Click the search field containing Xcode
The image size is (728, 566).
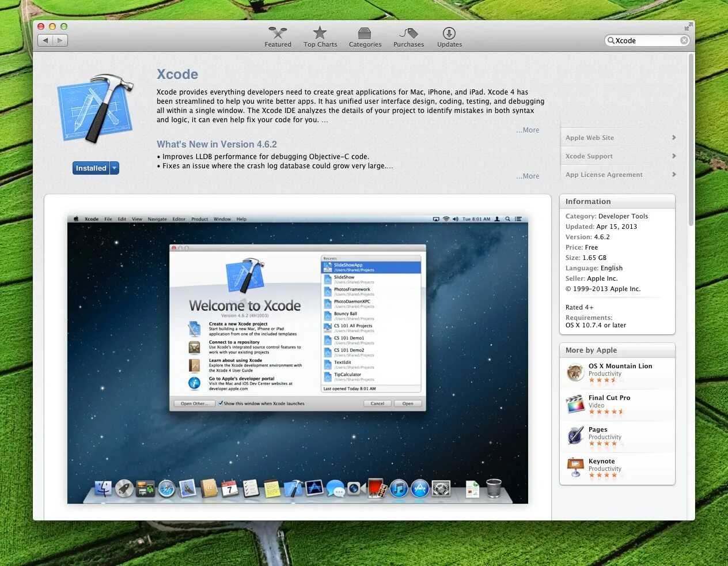[647, 40]
